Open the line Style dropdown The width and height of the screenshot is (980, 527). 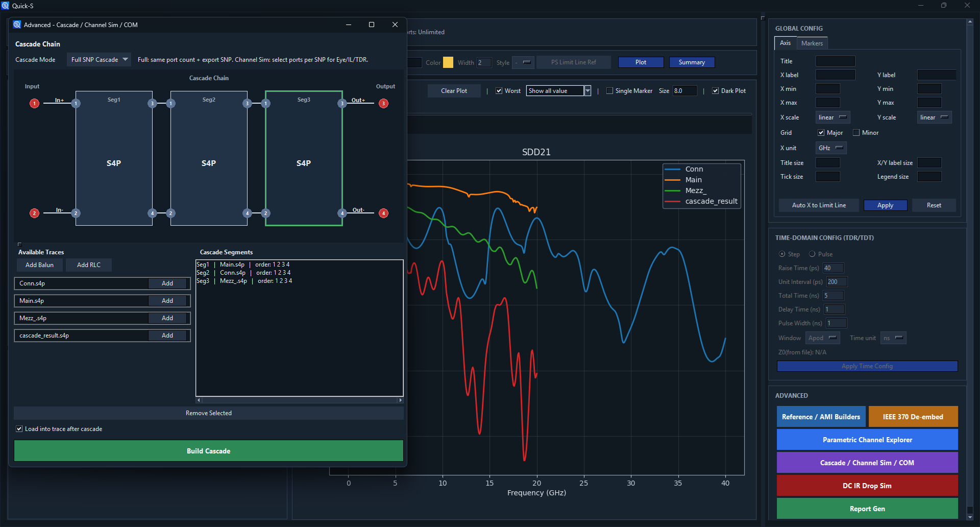pos(523,62)
